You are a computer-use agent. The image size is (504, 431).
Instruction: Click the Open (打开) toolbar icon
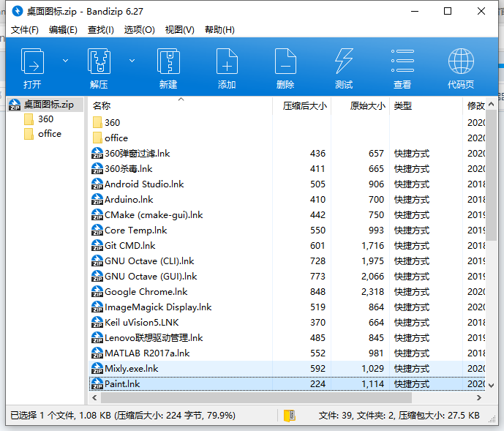tap(32, 61)
